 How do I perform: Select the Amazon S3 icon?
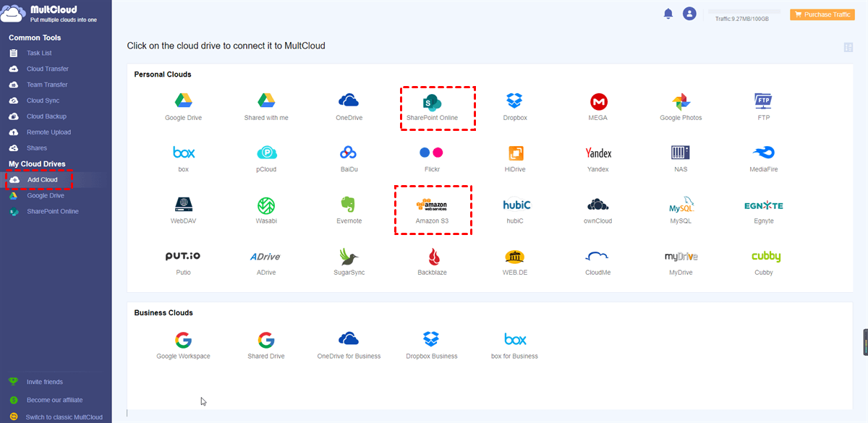pyautogui.click(x=433, y=210)
